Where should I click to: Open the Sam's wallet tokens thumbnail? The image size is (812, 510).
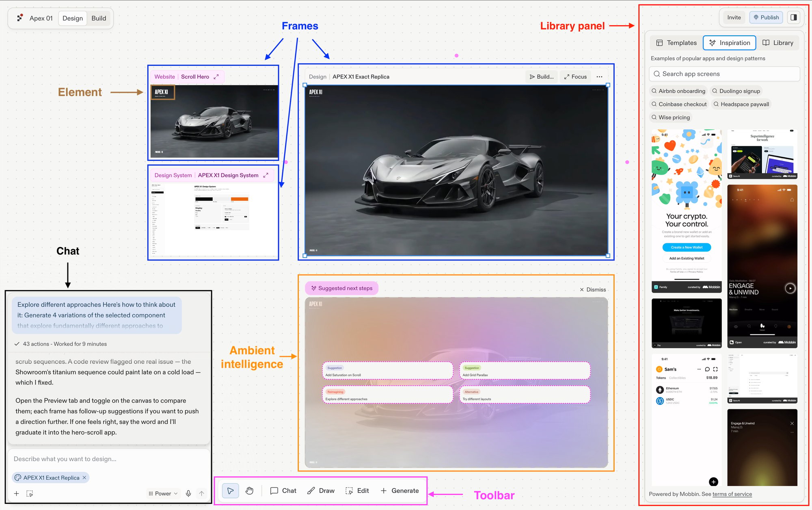click(687, 419)
